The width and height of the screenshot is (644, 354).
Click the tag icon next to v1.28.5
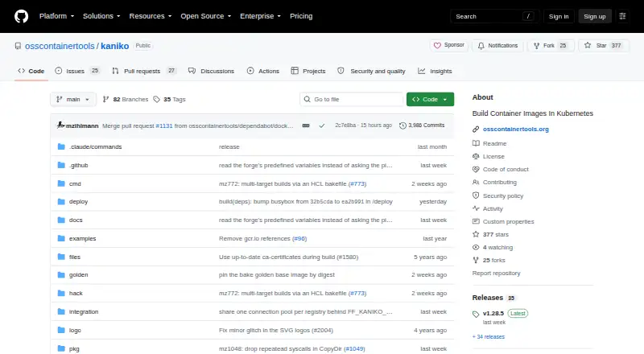pyautogui.click(x=476, y=314)
